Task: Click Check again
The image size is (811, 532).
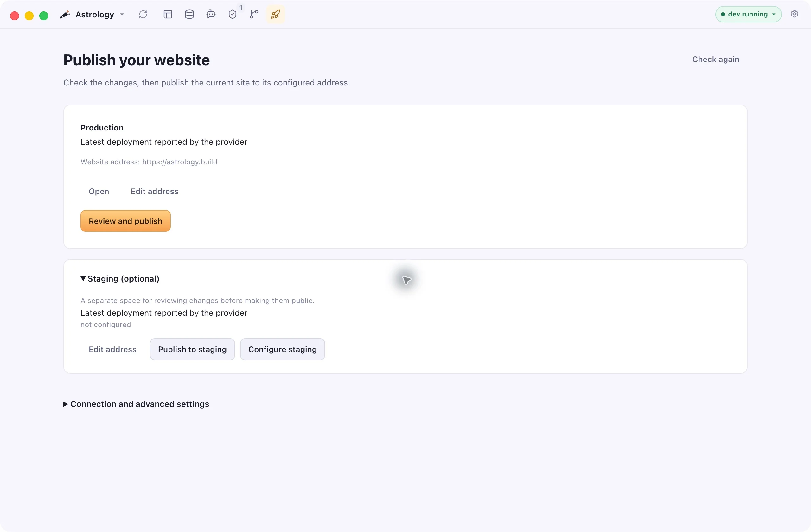Action: click(x=716, y=59)
